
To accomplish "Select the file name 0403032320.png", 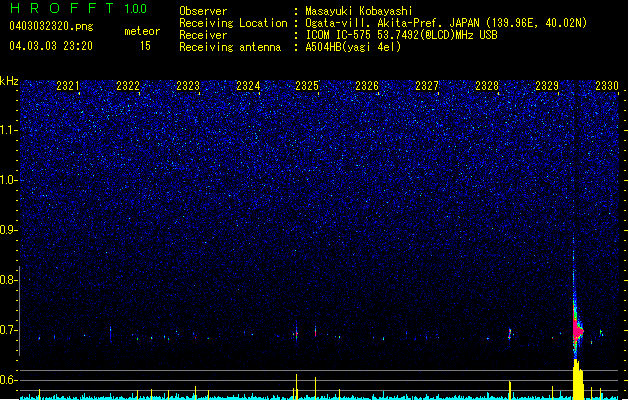I will pos(51,26).
